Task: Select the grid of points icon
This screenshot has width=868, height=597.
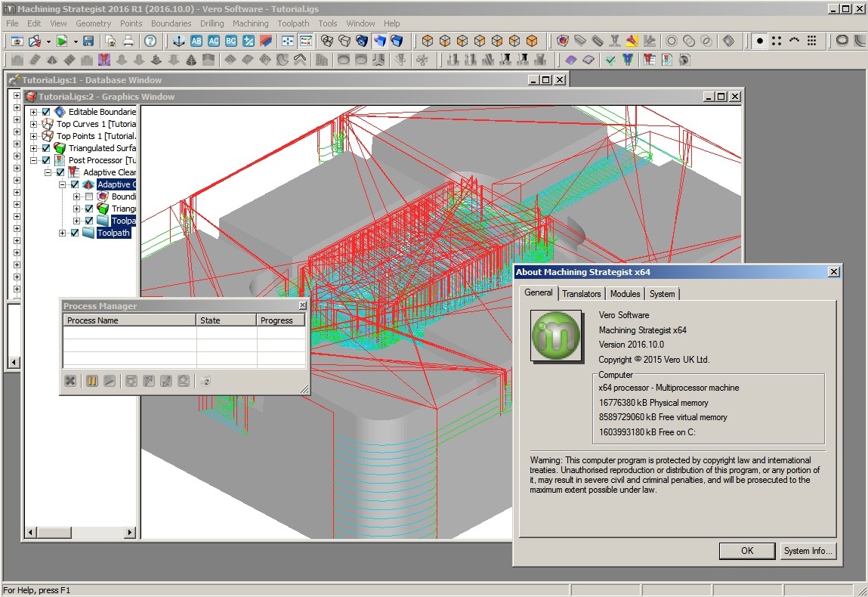Action: click(811, 41)
